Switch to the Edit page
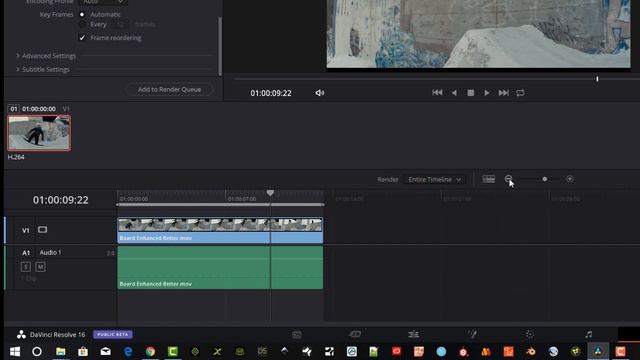Screen dimensions: 640x360 (x=413, y=334)
